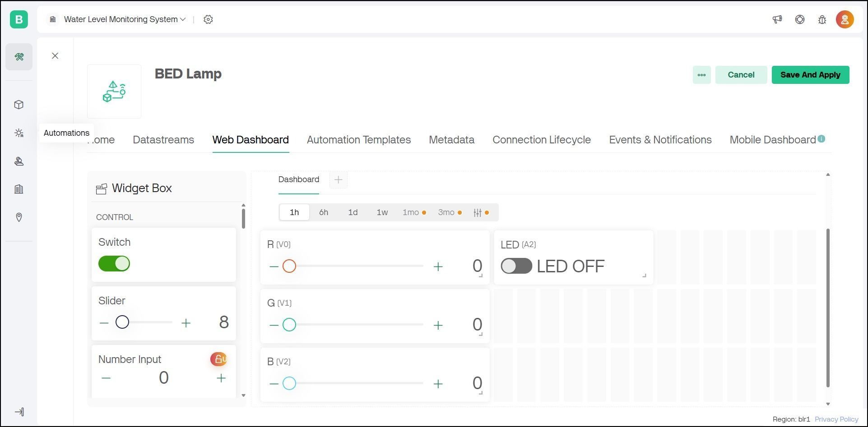
Task: Open the Users icon in sidebar
Action: (x=19, y=161)
